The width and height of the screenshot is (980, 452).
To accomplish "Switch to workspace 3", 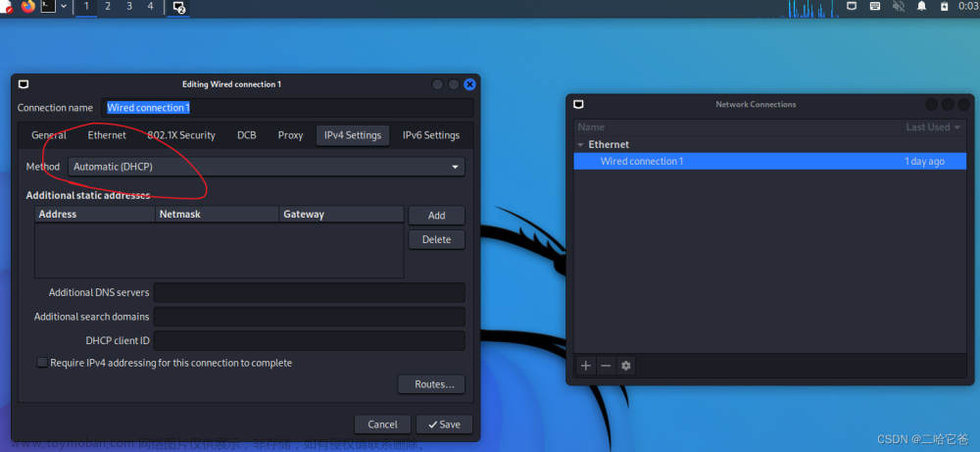I will [128, 6].
